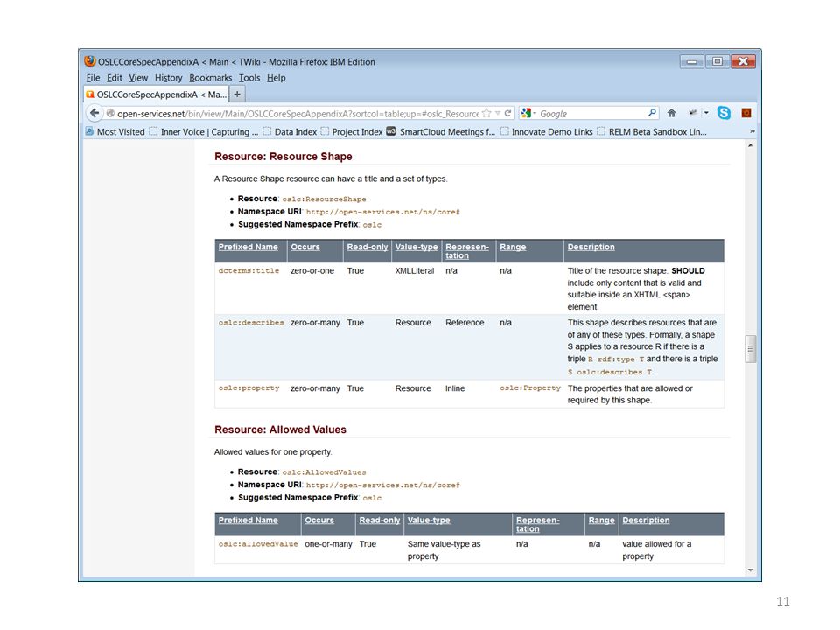Sort Resource Shape table by Read-only
The height and width of the screenshot is (630, 840).
(367, 247)
